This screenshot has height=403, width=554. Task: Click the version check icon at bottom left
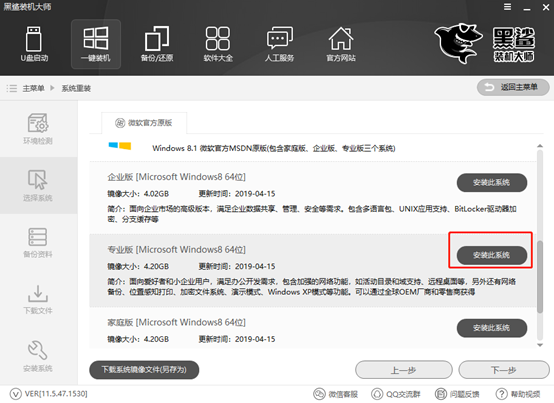click(16, 394)
